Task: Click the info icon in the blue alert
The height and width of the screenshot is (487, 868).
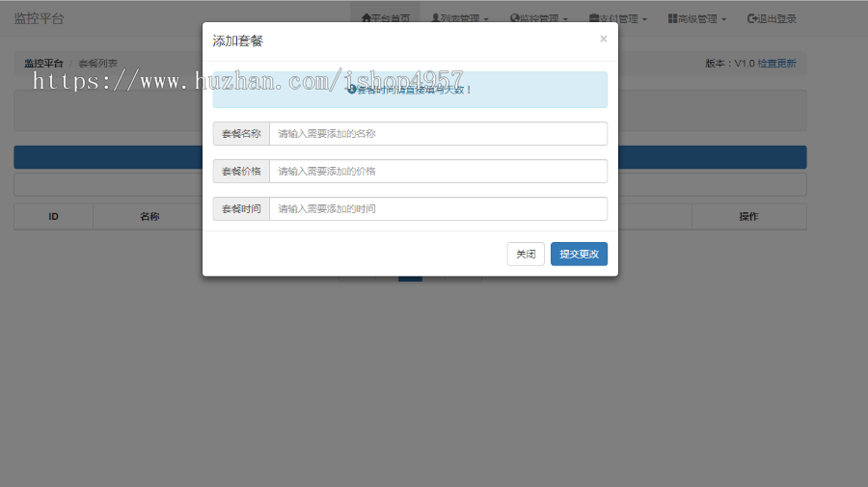Action: 351,89
